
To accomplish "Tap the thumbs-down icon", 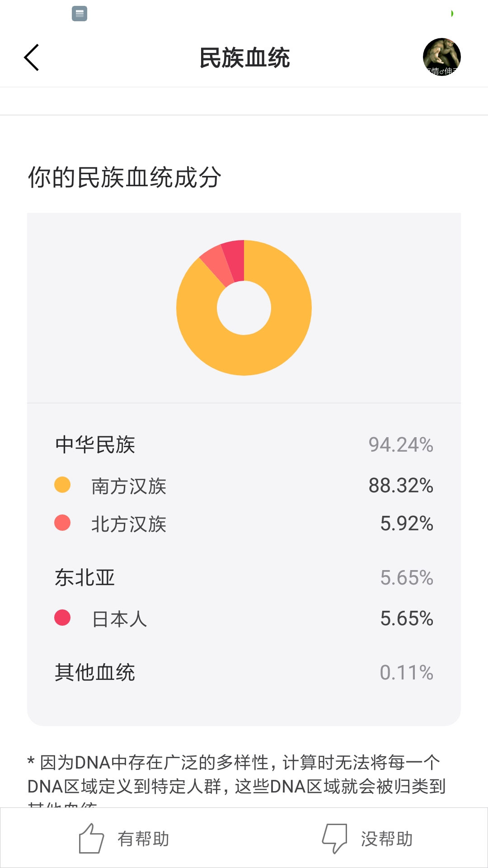I will coord(334,839).
